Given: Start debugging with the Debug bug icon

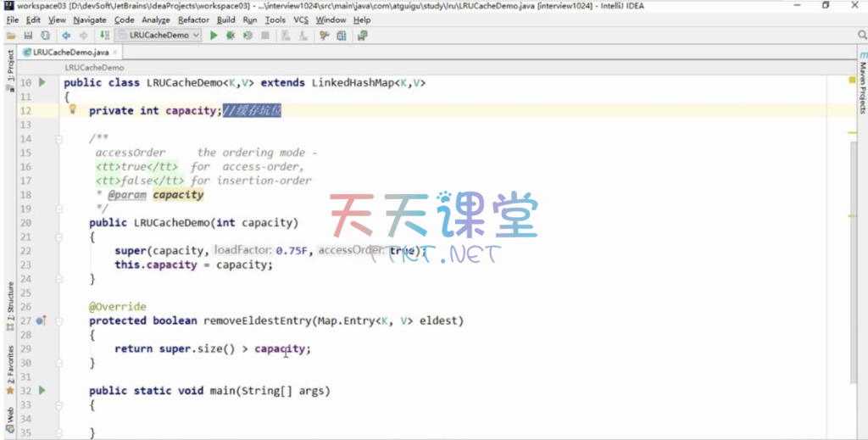Looking at the screenshot, I should pyautogui.click(x=231, y=36).
